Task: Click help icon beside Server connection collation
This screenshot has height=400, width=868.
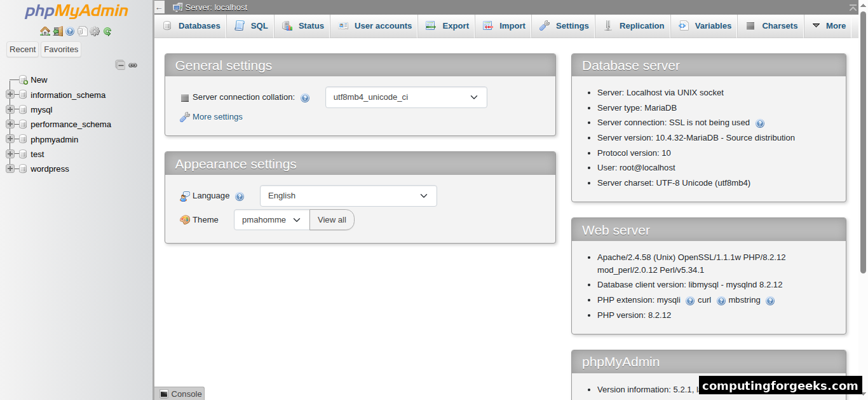Action: 306,97
